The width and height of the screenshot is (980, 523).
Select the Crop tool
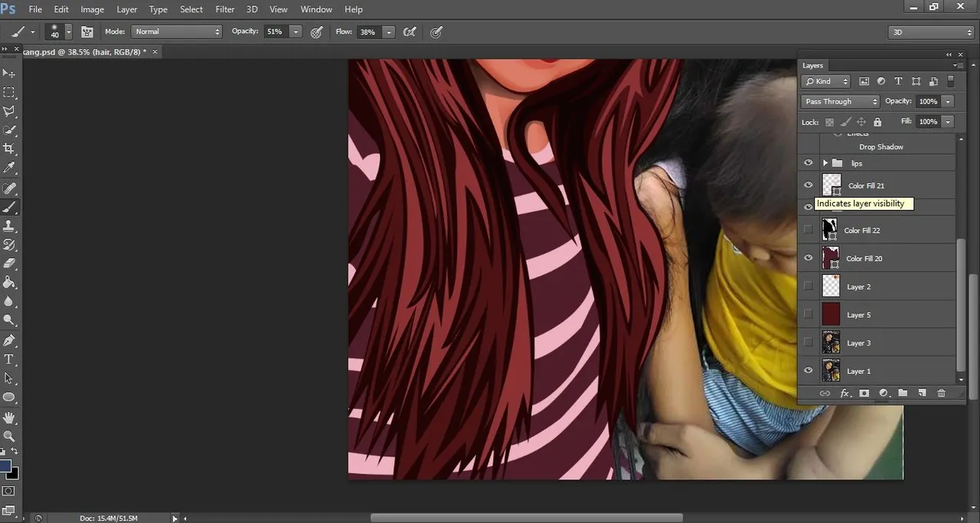9,149
